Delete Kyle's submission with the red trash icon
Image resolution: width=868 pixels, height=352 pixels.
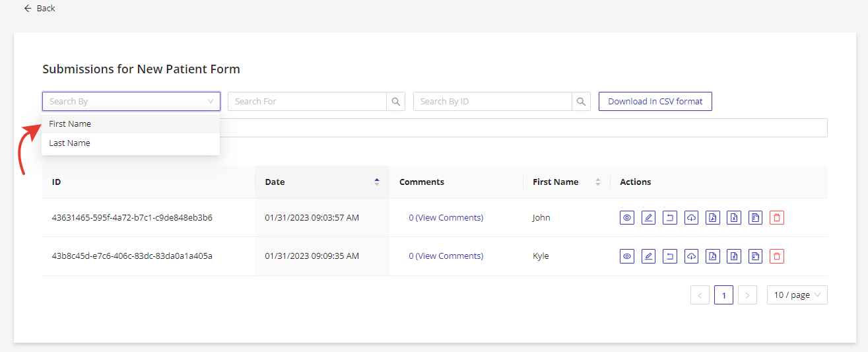(777, 256)
